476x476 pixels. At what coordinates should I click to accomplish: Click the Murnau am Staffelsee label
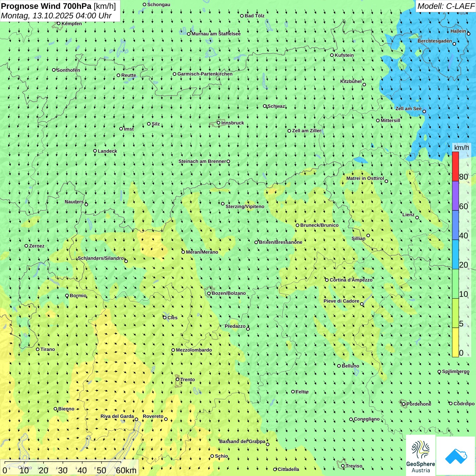(216, 34)
